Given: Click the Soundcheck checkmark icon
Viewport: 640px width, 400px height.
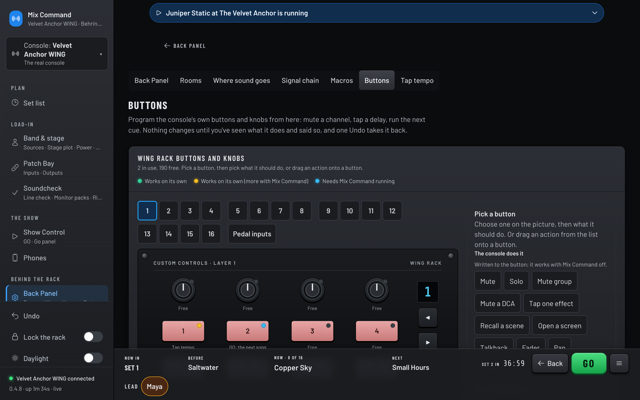Looking at the screenshot, I should tap(15, 192).
